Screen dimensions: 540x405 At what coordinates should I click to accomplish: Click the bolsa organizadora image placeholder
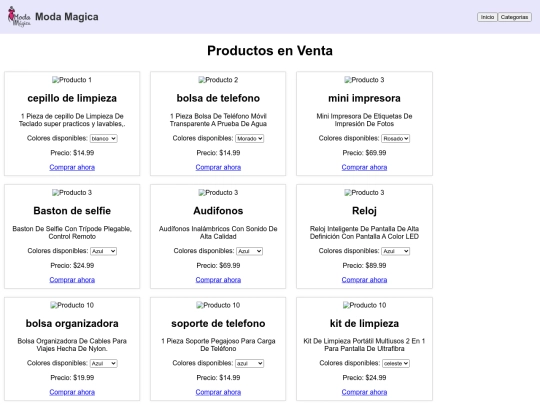pos(72,305)
